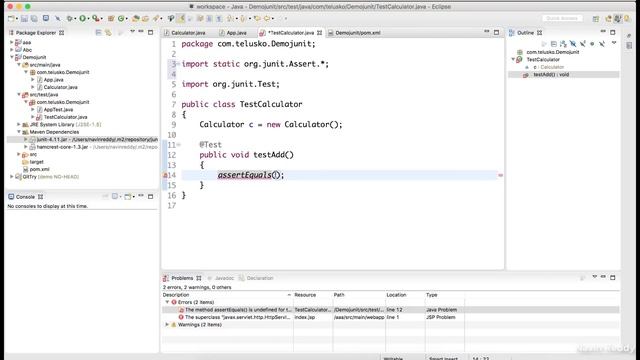Collapse the import fold on line 3
The image size is (640, 360).
click(178, 64)
